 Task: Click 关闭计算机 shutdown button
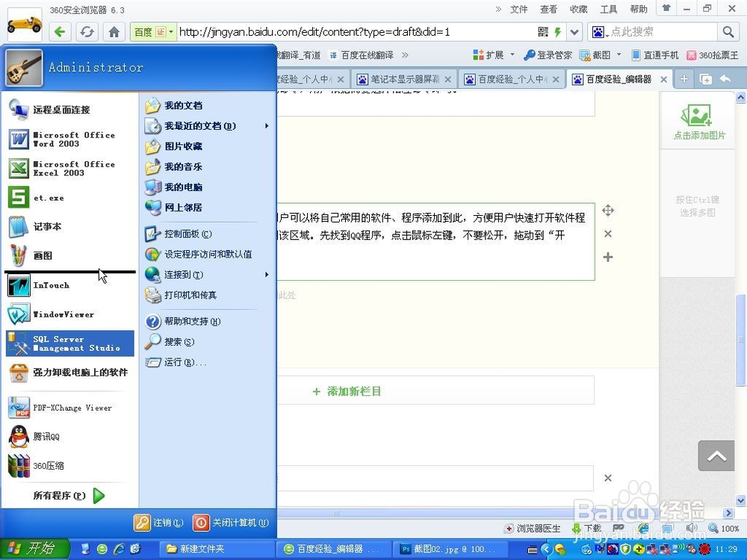(231, 523)
